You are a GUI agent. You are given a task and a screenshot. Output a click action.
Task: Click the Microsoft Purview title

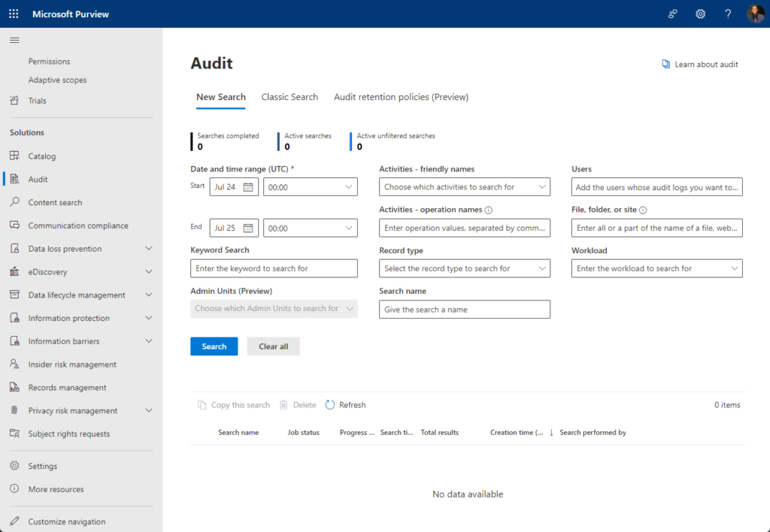pyautogui.click(x=71, y=14)
